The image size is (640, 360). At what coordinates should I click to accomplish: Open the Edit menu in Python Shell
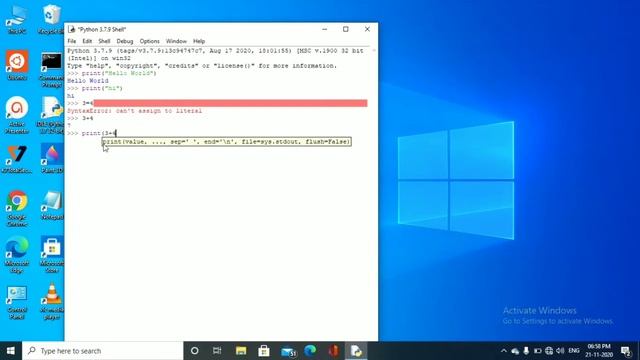click(x=87, y=41)
